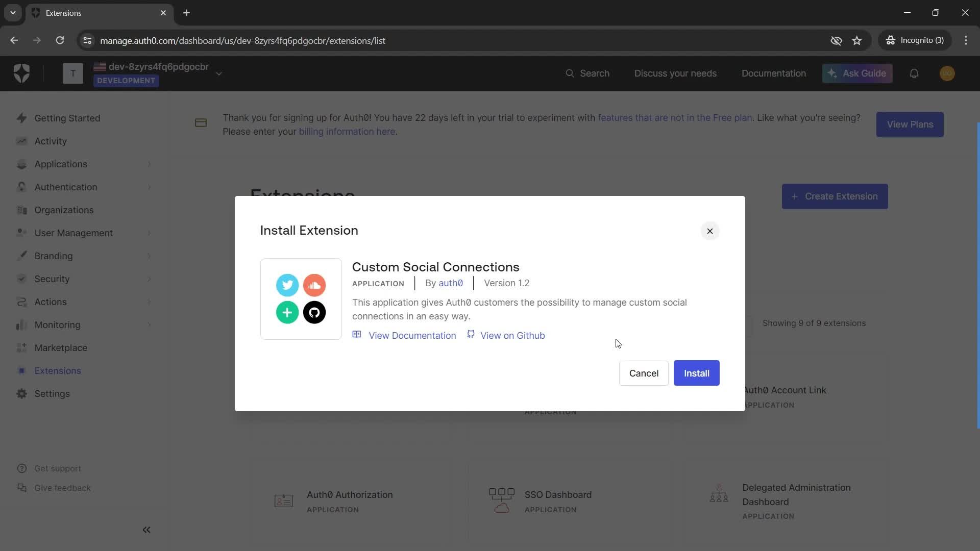The height and width of the screenshot is (551, 980).
Task: Click the Settings gear icon
Action: pos(21,394)
